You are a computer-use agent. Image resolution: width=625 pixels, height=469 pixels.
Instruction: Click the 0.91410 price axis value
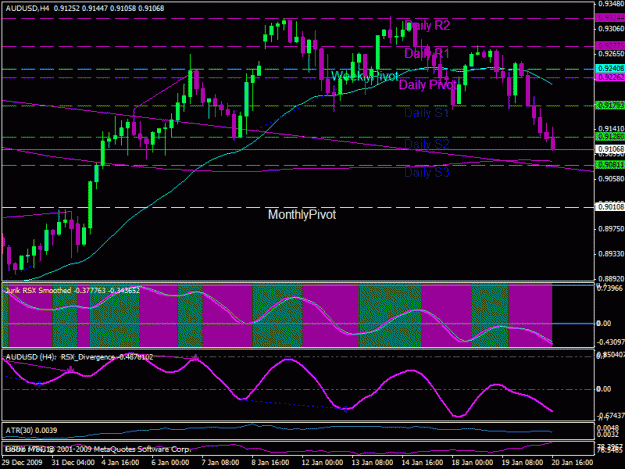(x=611, y=129)
